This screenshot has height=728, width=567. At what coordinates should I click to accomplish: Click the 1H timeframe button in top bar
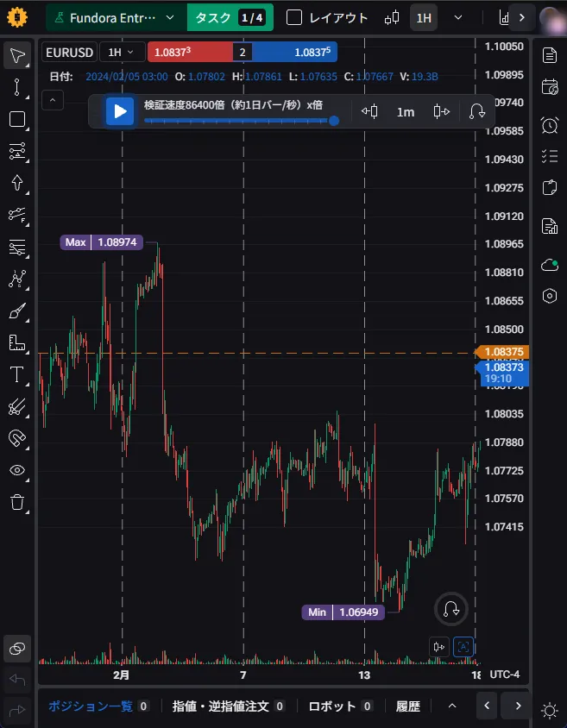[424, 17]
